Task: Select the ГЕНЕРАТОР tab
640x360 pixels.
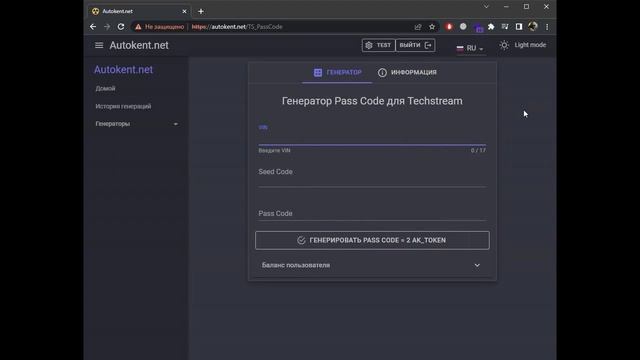Action: pos(337,73)
